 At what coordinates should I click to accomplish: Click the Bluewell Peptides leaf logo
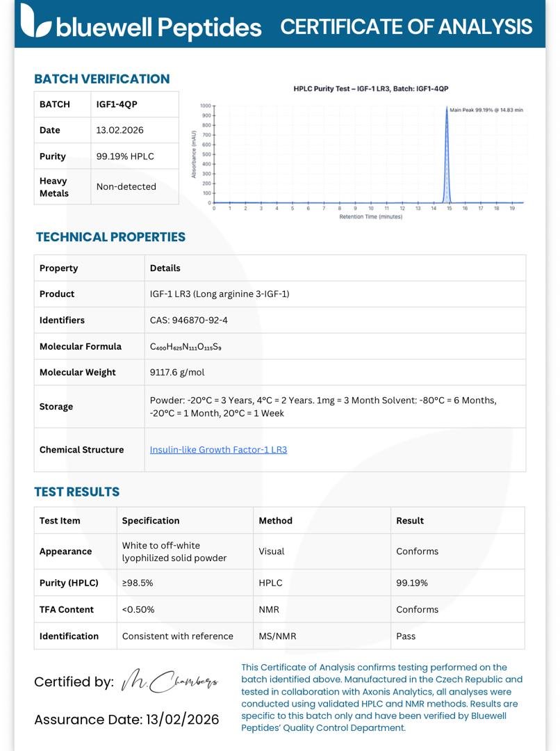[x=35, y=22]
